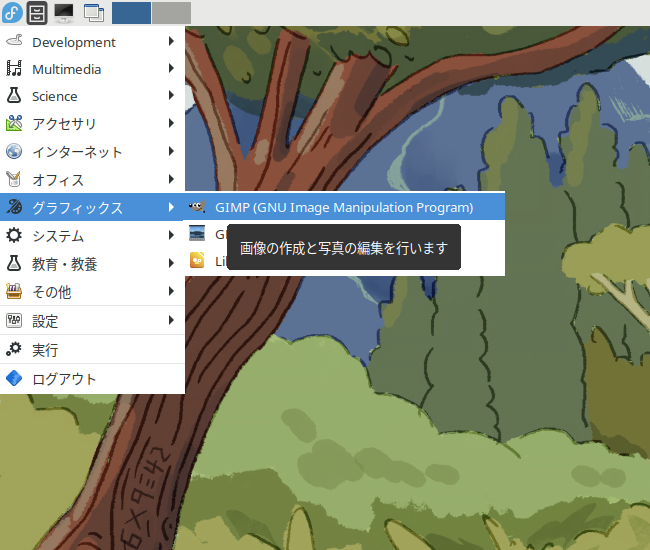Click the show desktop windows icon
This screenshot has width=650, height=550.
[x=94, y=13]
